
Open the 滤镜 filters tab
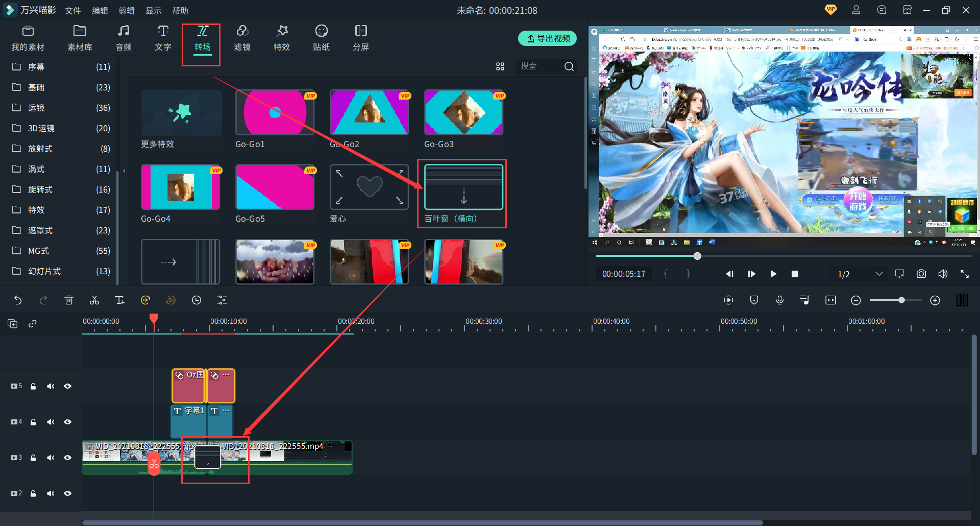[x=242, y=38]
